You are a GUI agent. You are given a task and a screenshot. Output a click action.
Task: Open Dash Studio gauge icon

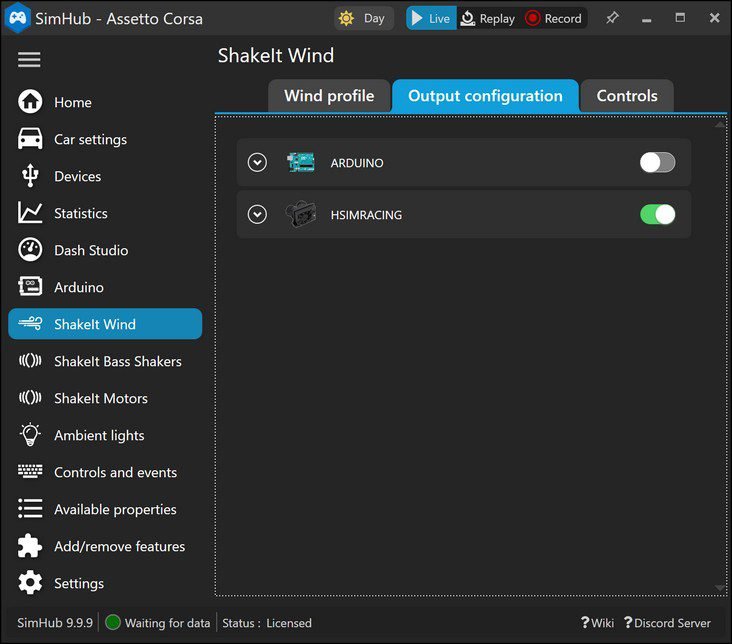pos(30,250)
